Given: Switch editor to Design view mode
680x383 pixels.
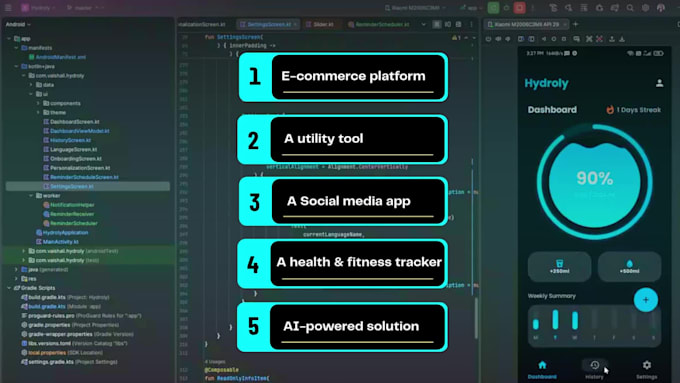Looking at the screenshot, I should coord(458,24).
